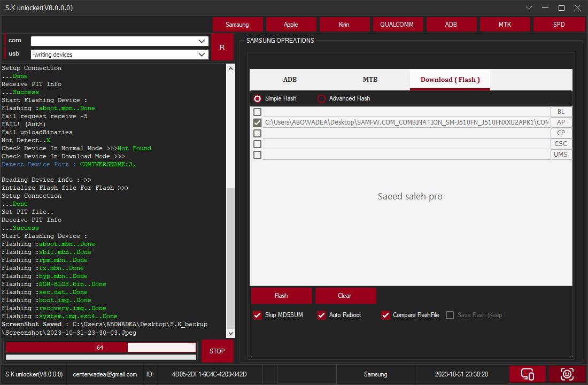Screen dimensions: 588x385
Task: Click the flashing progress bar at 64
Action: 100,348
